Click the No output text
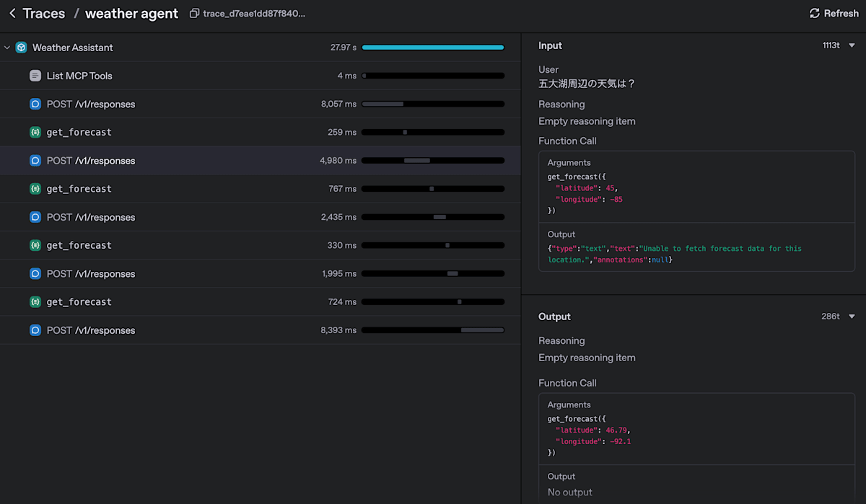This screenshot has width=866, height=504. pos(570,492)
